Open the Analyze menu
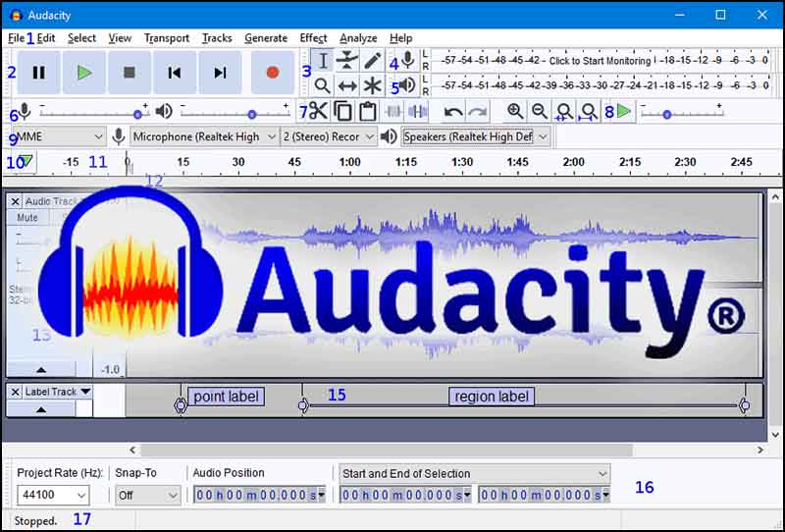 (x=358, y=38)
